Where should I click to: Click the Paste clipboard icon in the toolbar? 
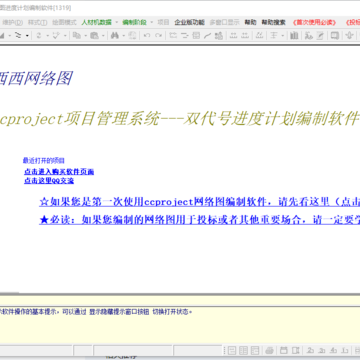95,35
